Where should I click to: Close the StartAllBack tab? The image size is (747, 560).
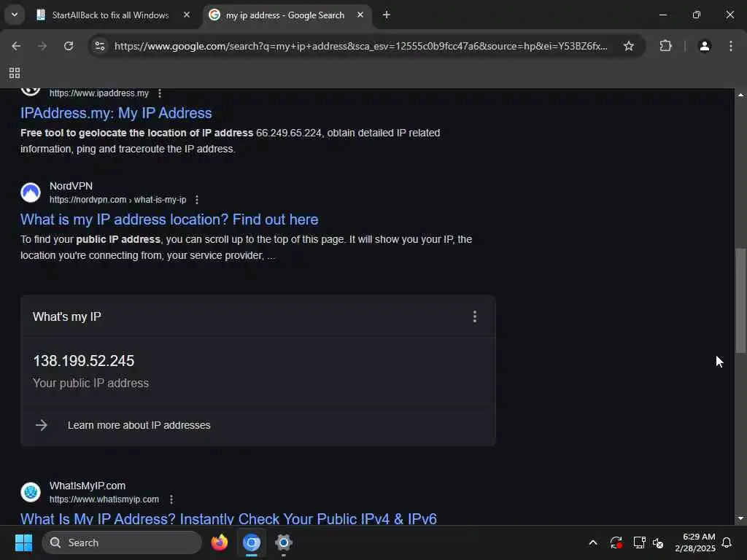pyautogui.click(x=187, y=15)
